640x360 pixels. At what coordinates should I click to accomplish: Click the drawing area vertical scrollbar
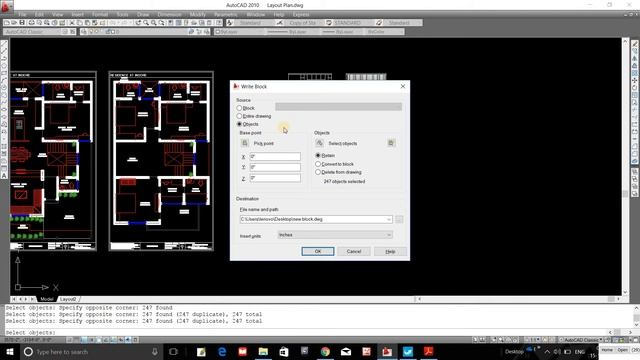[625, 167]
